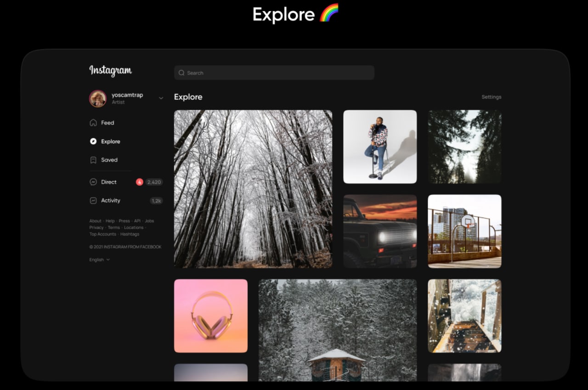Viewport: 588px width, 390px height.
Task: Open the English language dropdown
Action: coord(100,260)
